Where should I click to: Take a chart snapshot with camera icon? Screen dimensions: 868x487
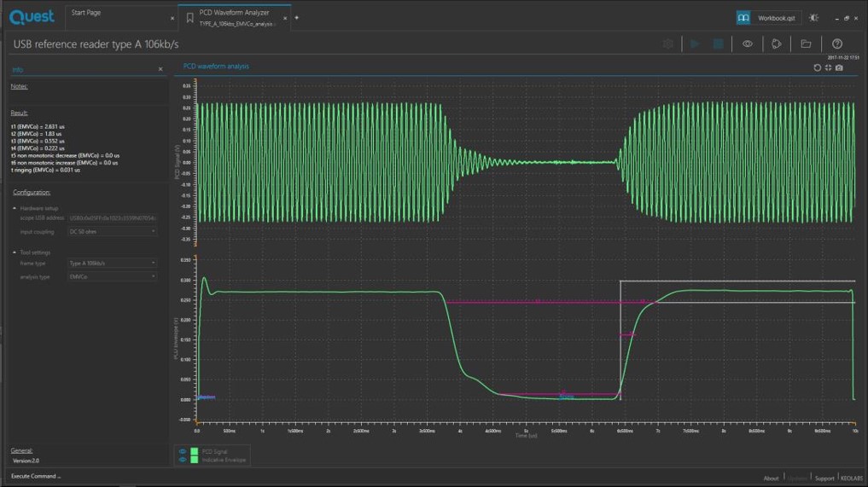pos(840,67)
